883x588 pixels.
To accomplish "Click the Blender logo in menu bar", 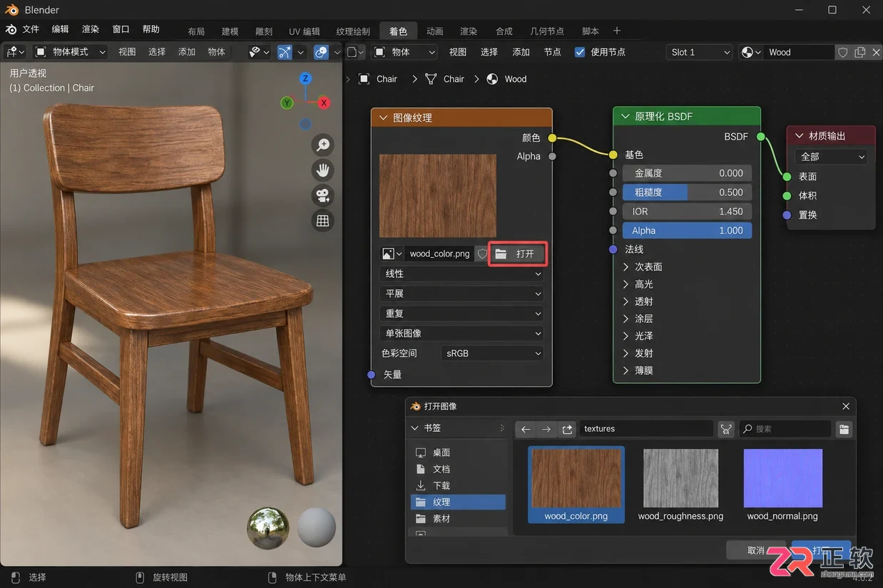I will [11, 29].
